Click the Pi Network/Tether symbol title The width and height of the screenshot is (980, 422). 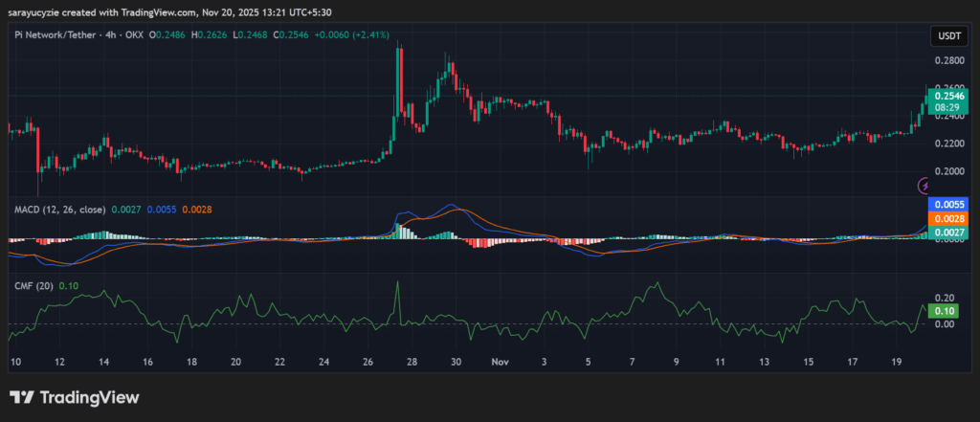pyautogui.click(x=54, y=35)
